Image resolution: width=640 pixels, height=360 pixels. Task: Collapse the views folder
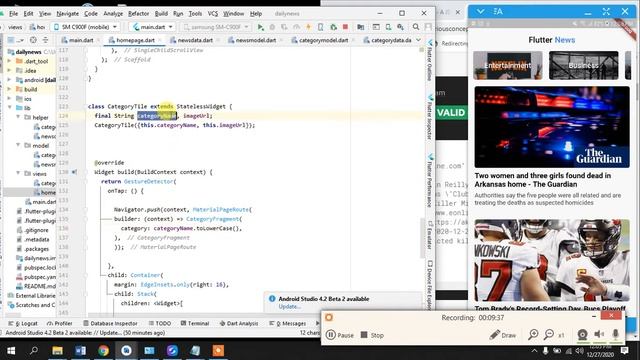18,174
